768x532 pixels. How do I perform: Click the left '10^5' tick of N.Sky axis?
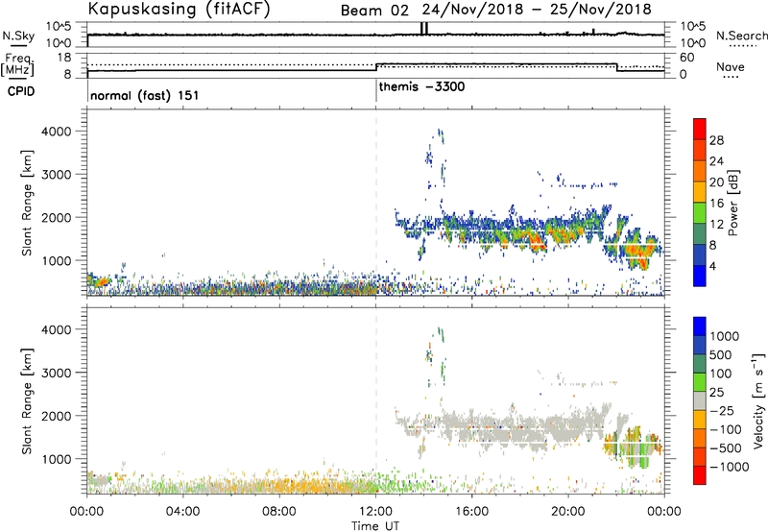(59, 27)
